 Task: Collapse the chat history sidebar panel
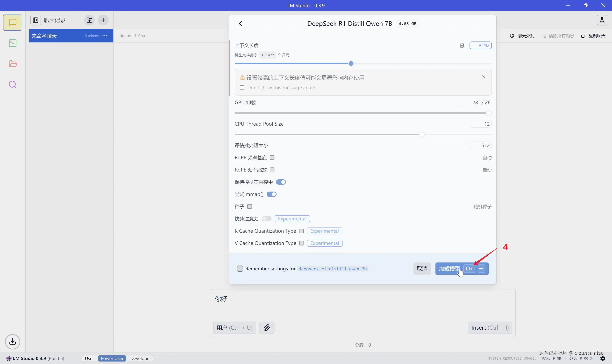point(36,20)
